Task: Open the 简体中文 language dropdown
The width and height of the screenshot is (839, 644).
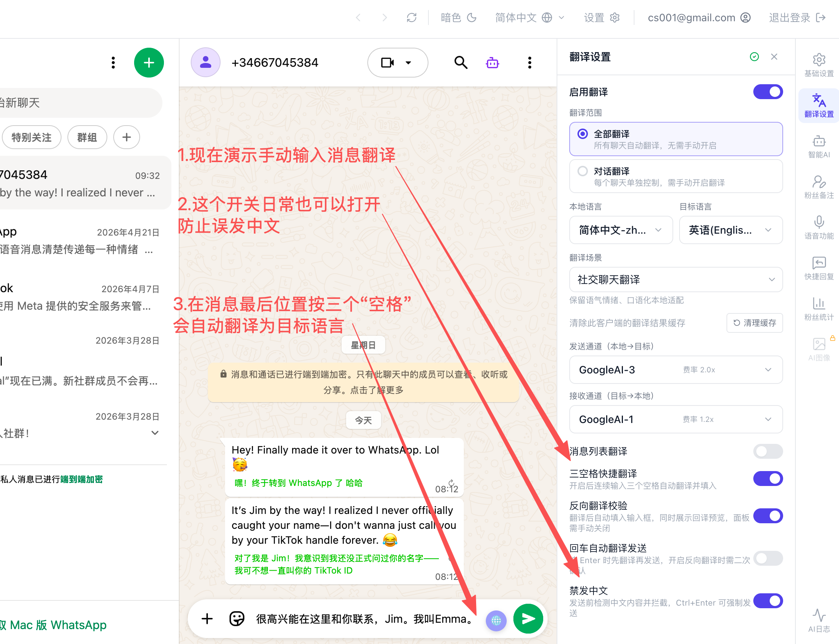Action: 529,18
